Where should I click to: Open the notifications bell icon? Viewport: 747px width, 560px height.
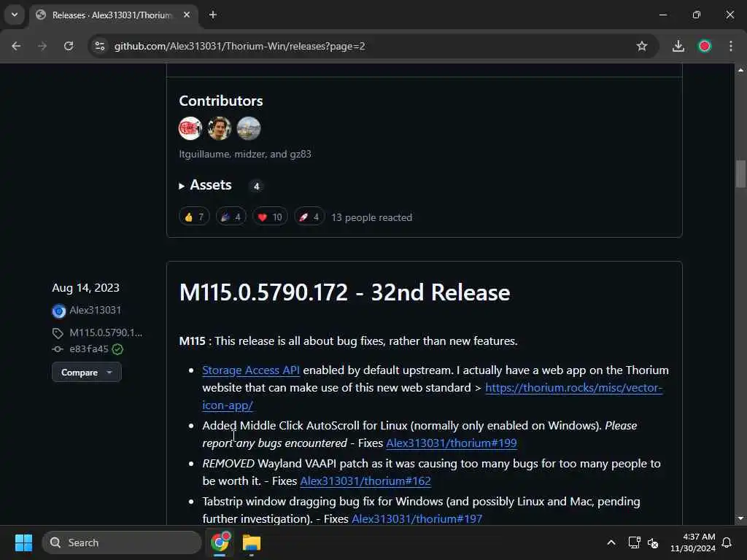tap(727, 542)
